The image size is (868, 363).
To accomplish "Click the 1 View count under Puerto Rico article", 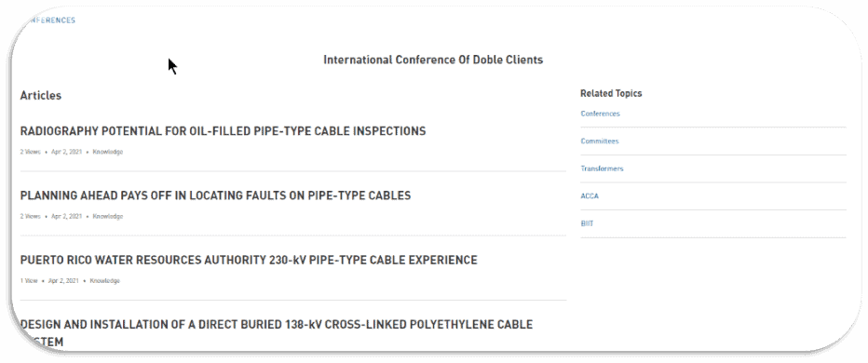I will (x=30, y=280).
